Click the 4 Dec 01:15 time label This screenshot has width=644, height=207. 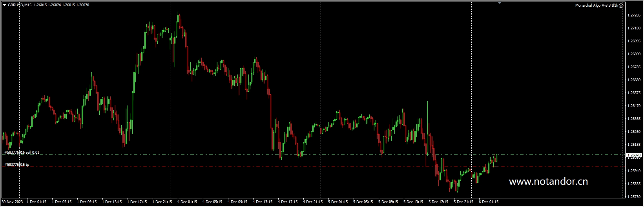click(187, 202)
